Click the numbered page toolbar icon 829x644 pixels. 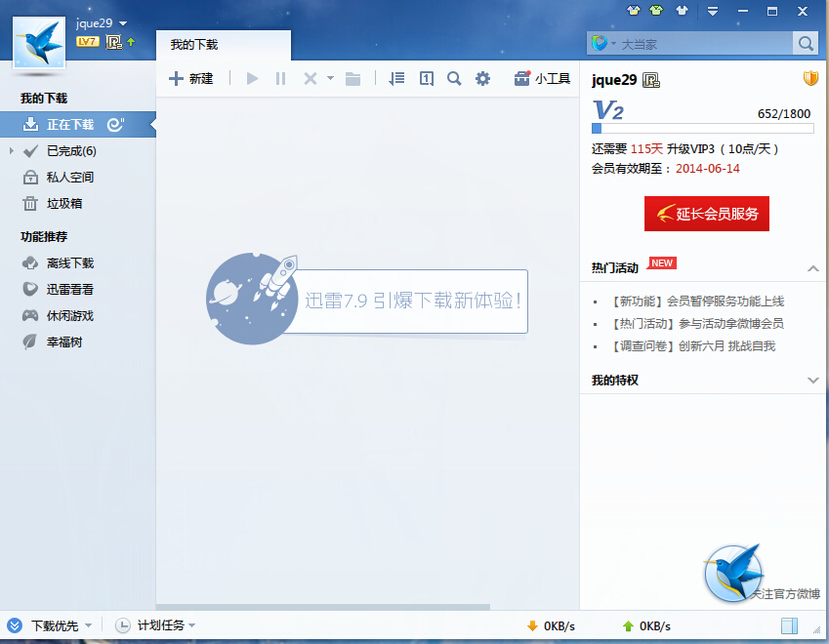tap(427, 79)
